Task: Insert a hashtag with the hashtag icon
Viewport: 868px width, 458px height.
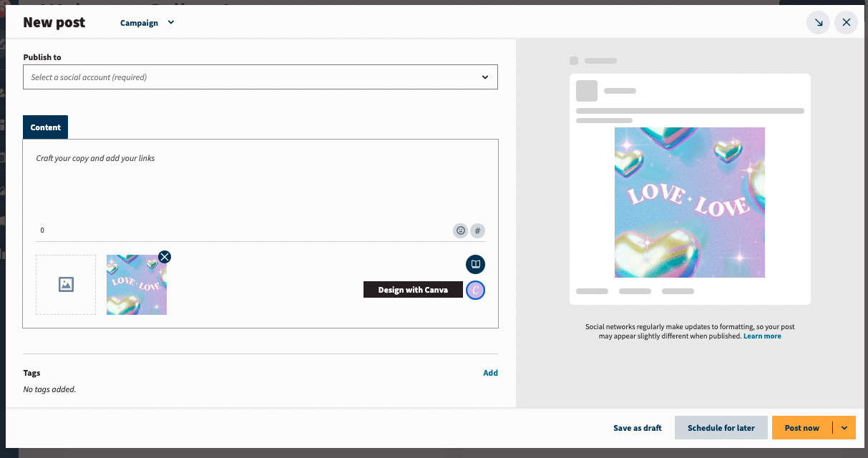Action: point(477,230)
